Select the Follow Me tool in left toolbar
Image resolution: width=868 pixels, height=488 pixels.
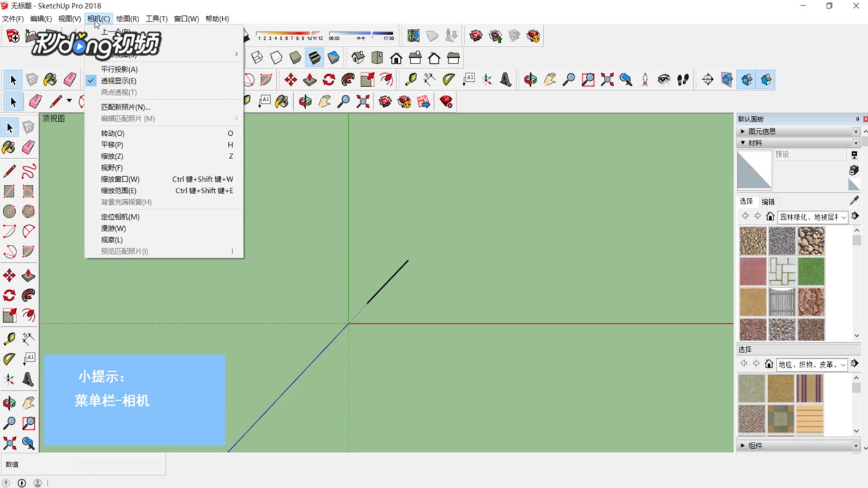click(x=28, y=296)
